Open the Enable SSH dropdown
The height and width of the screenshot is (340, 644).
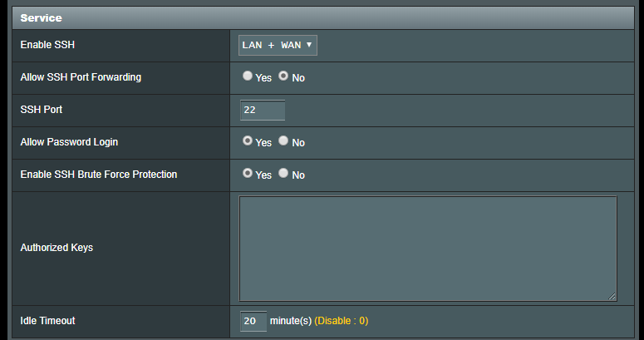tap(278, 45)
